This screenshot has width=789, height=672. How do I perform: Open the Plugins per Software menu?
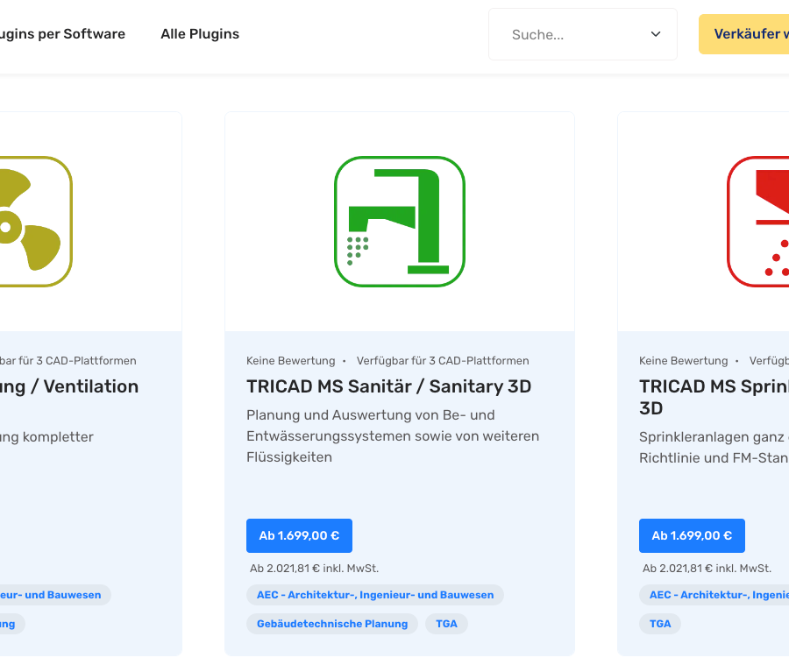coord(61,34)
